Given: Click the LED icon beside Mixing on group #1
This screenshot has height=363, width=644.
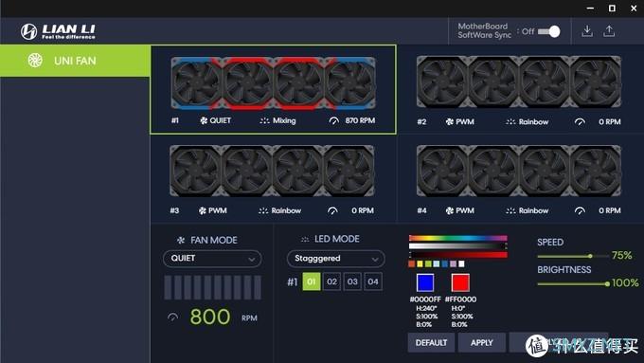Looking at the screenshot, I should tap(264, 121).
